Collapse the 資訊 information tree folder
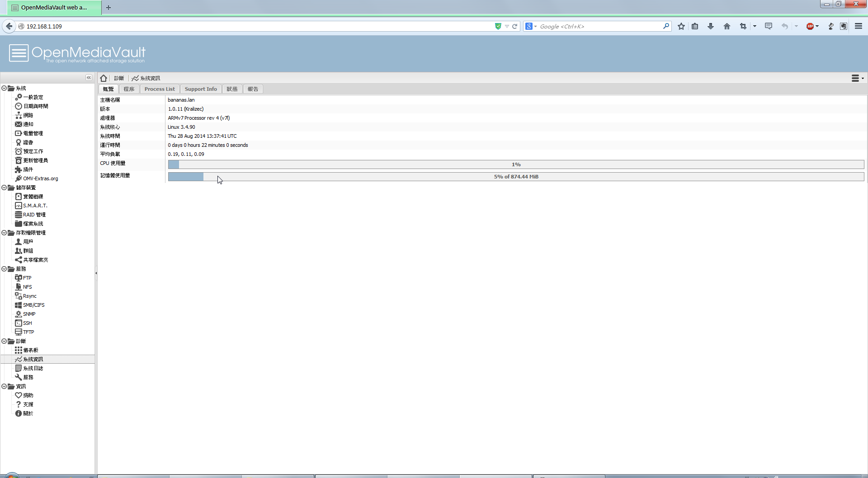 coord(4,386)
